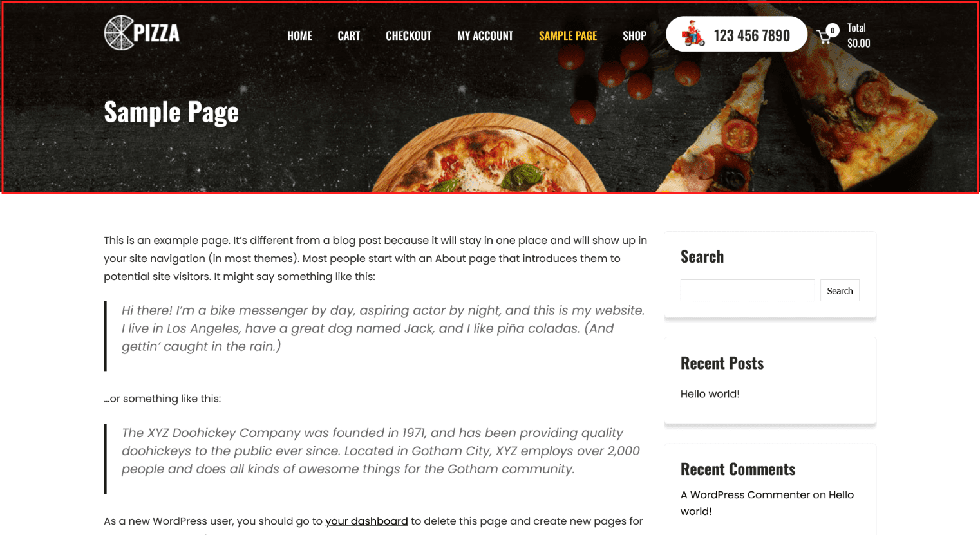Open the Shop menu link

click(x=634, y=36)
